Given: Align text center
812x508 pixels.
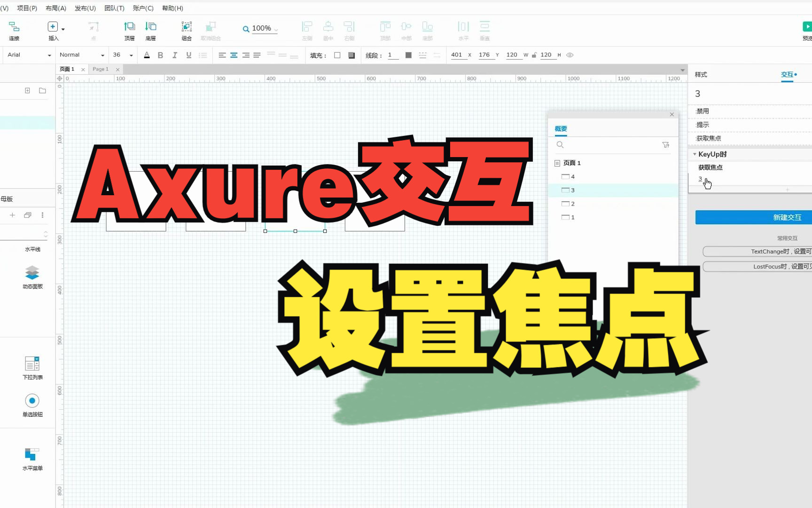Looking at the screenshot, I should 234,55.
